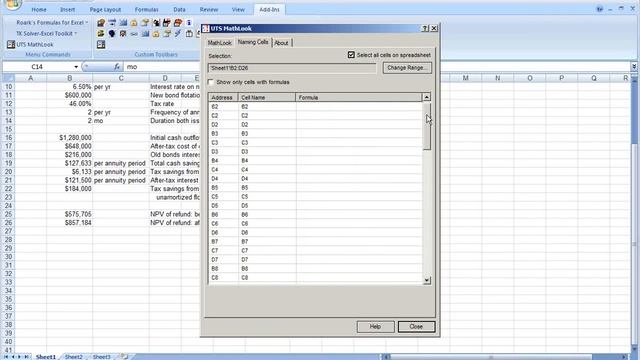Select the B4 row in the cell list
This screenshot has height=360, width=640.
coord(315,161)
